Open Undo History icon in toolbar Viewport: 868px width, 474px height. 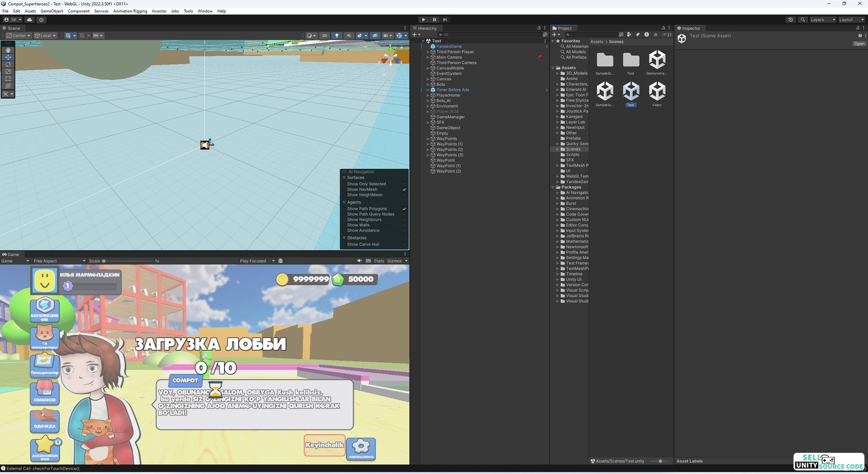point(790,20)
